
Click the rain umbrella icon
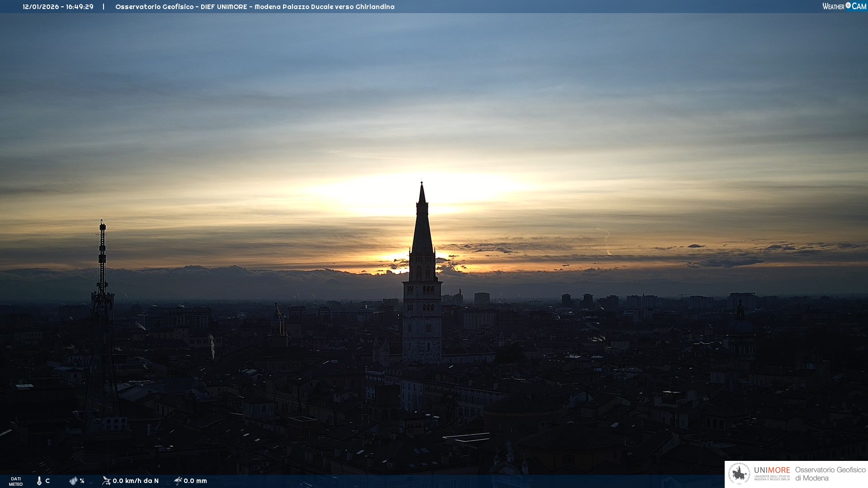[178, 480]
